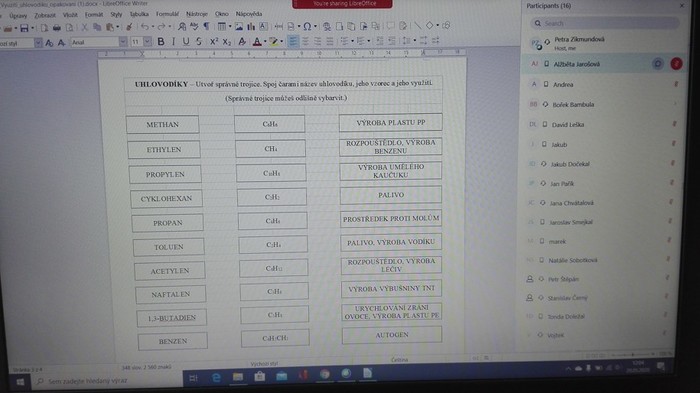Open the Arial font name dropdown

click(x=123, y=42)
